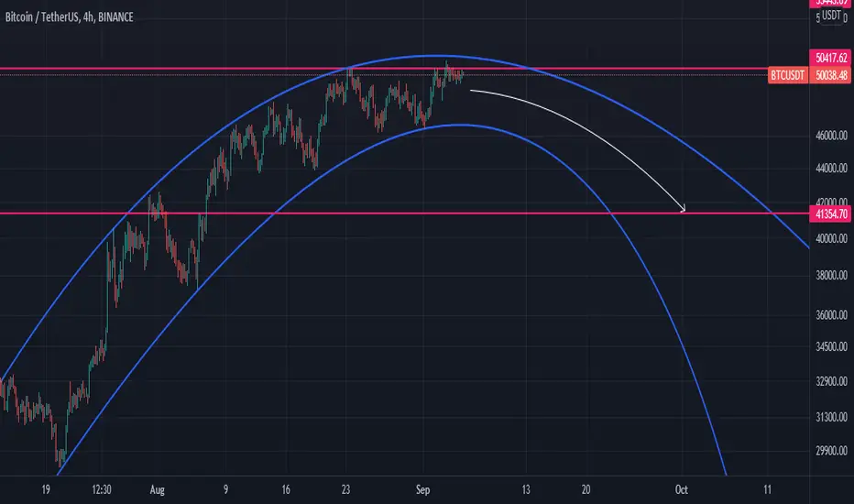Select the red horizontal line at 41354.70

coord(405,213)
